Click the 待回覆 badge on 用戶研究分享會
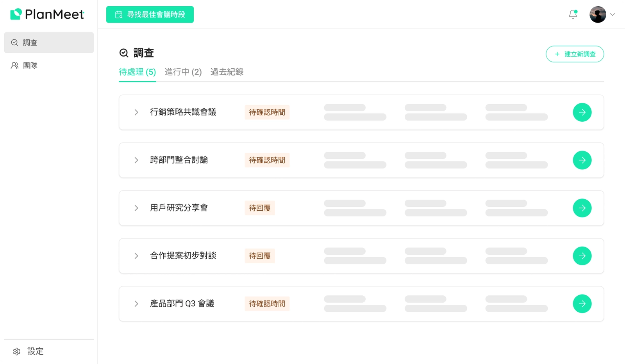The image size is (625, 364). click(x=259, y=208)
